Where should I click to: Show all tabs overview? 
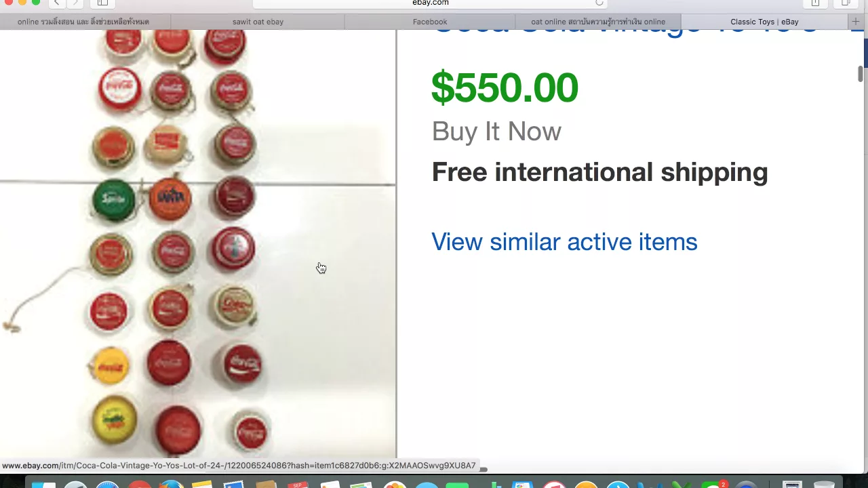tap(846, 3)
